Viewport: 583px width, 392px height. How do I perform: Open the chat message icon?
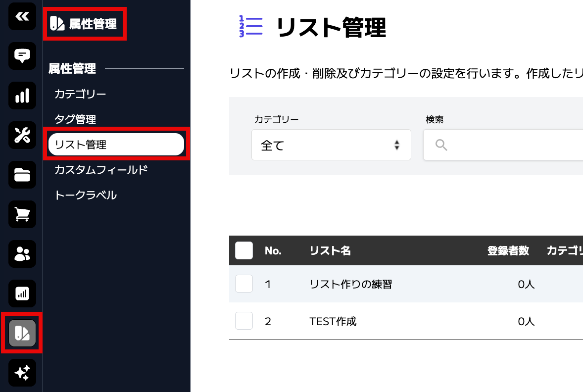22,56
